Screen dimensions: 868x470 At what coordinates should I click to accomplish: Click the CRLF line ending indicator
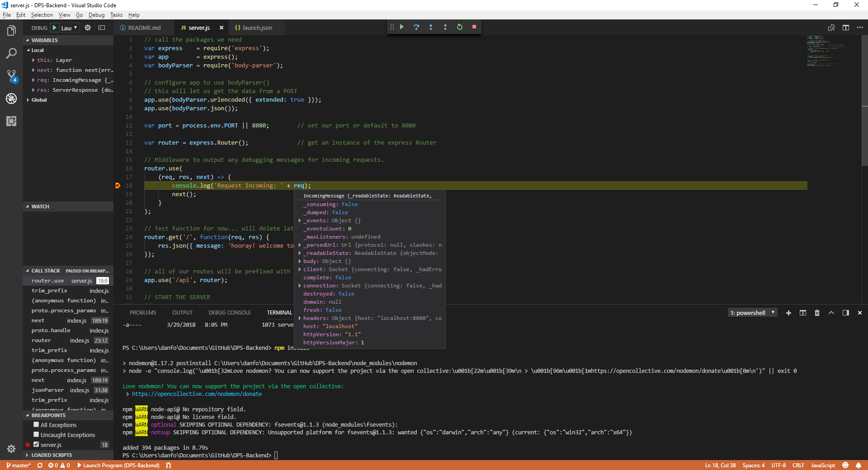pos(798,465)
